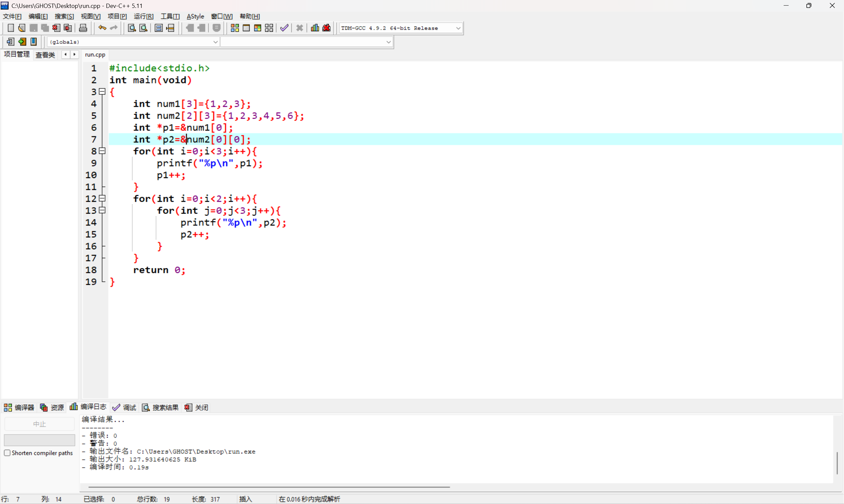844x504 pixels.
Task: Click the Debug checkmark icon in toolbar
Action: click(x=284, y=28)
